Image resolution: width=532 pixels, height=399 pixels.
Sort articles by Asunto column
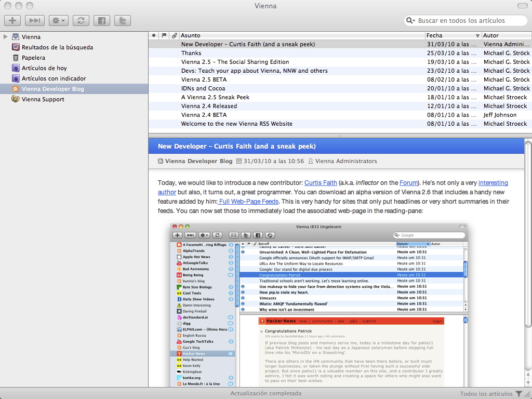[302, 35]
